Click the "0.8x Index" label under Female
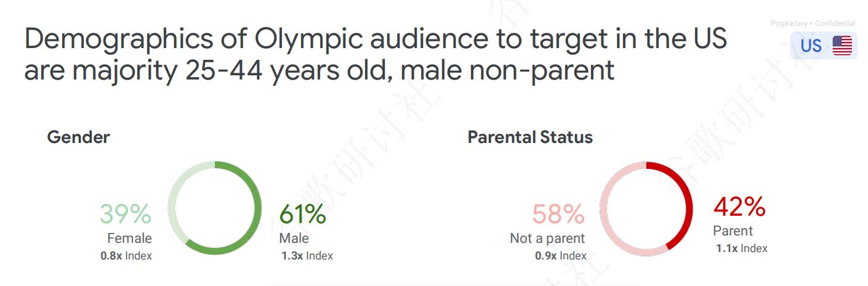 click(x=126, y=255)
